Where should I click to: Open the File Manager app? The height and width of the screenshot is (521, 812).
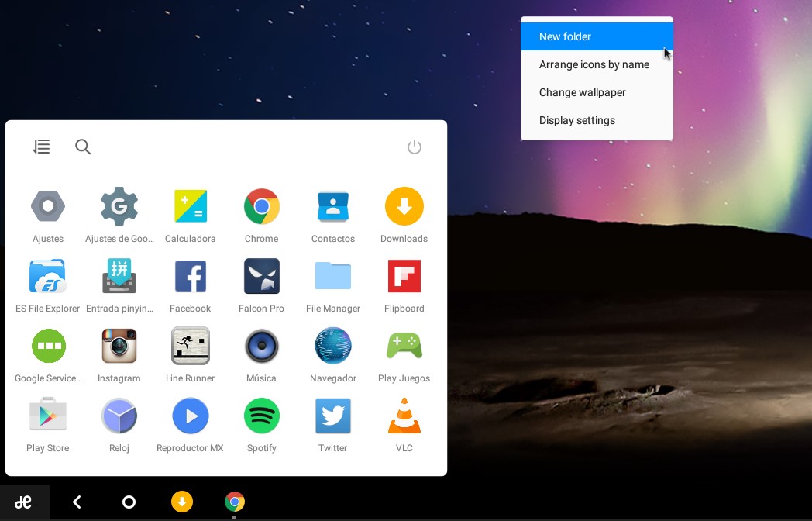pyautogui.click(x=333, y=276)
